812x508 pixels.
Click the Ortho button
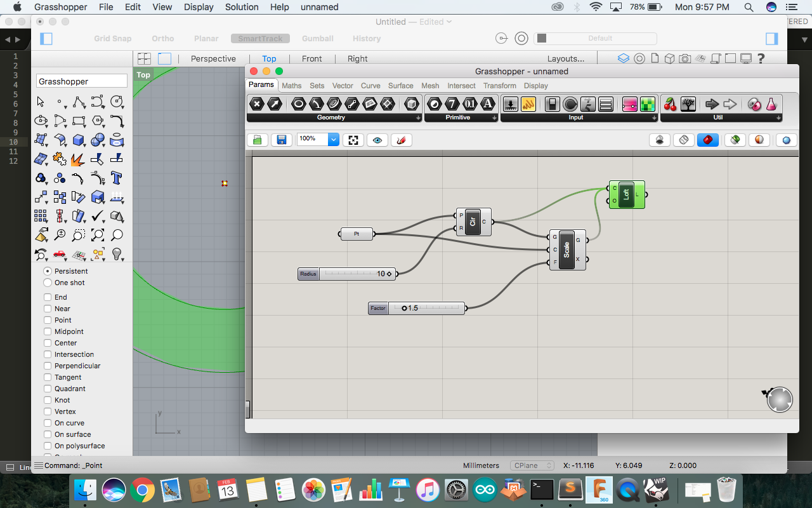[163, 38]
